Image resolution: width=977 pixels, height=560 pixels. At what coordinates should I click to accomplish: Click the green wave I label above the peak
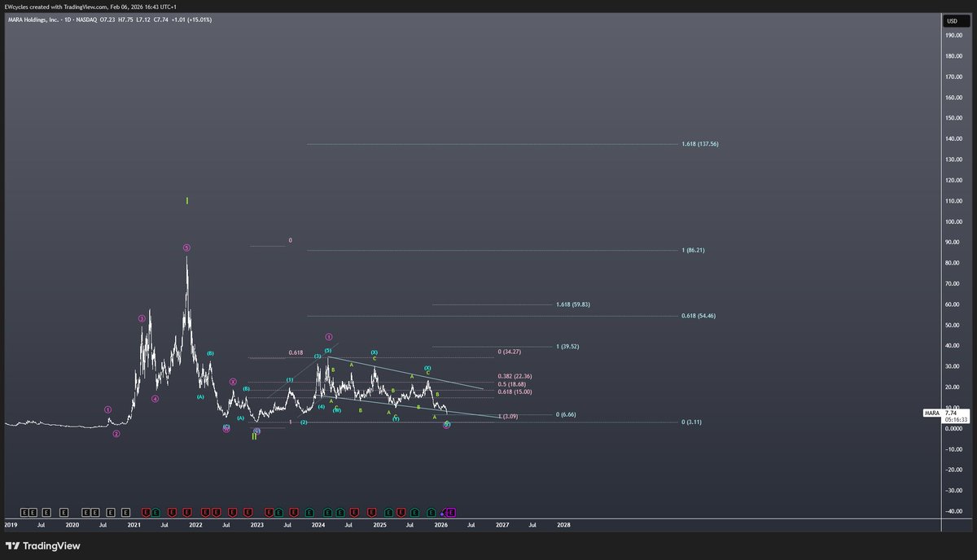coord(187,200)
